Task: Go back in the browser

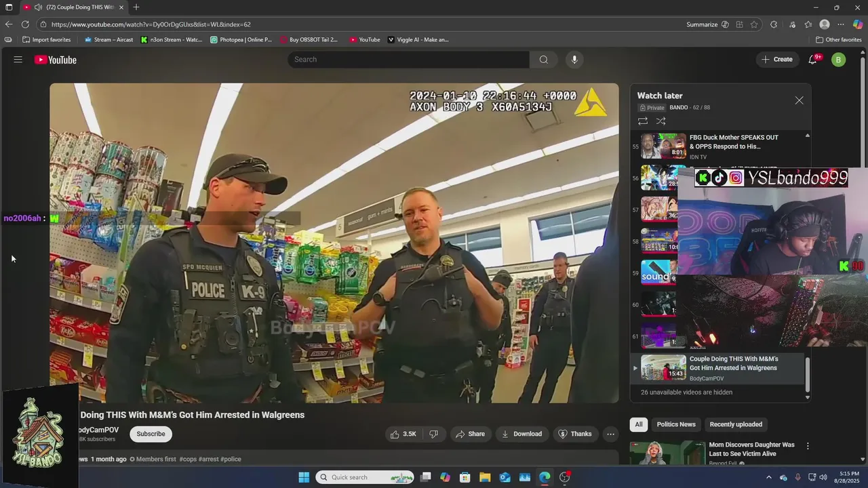Action: (x=9, y=24)
